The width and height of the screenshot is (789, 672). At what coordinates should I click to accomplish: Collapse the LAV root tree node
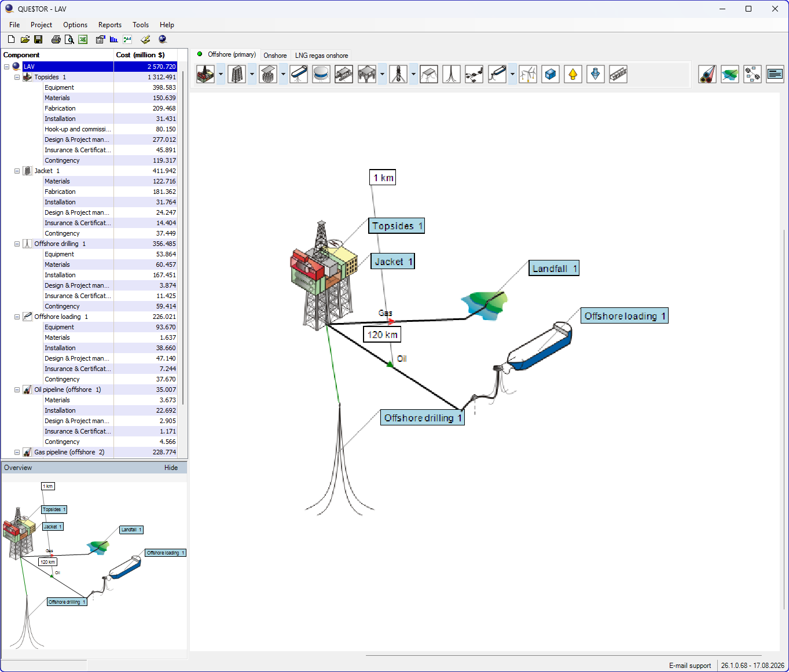click(x=6, y=67)
